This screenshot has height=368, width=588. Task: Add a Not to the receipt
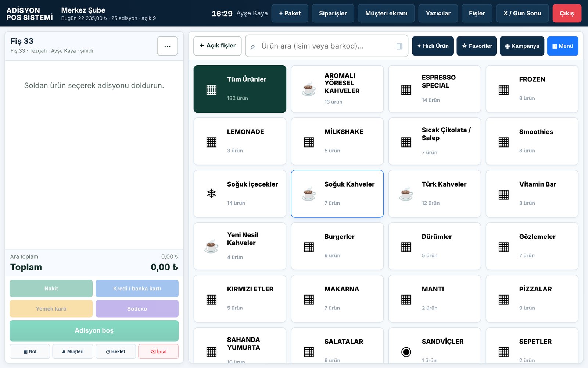tap(30, 351)
